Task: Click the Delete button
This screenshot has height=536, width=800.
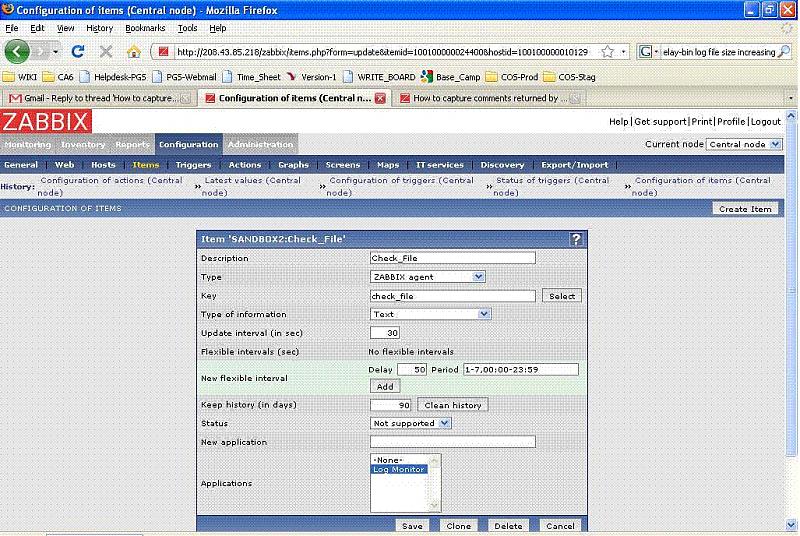Action: pos(508,526)
